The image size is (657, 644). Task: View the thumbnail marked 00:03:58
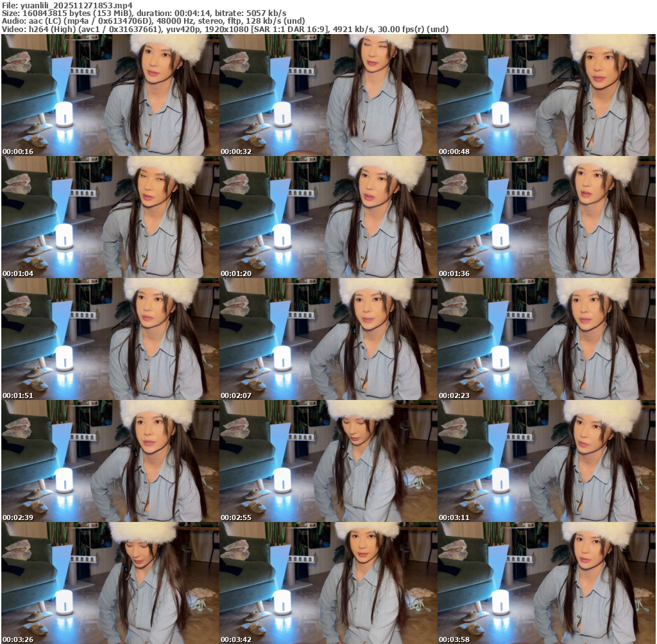(x=547, y=583)
